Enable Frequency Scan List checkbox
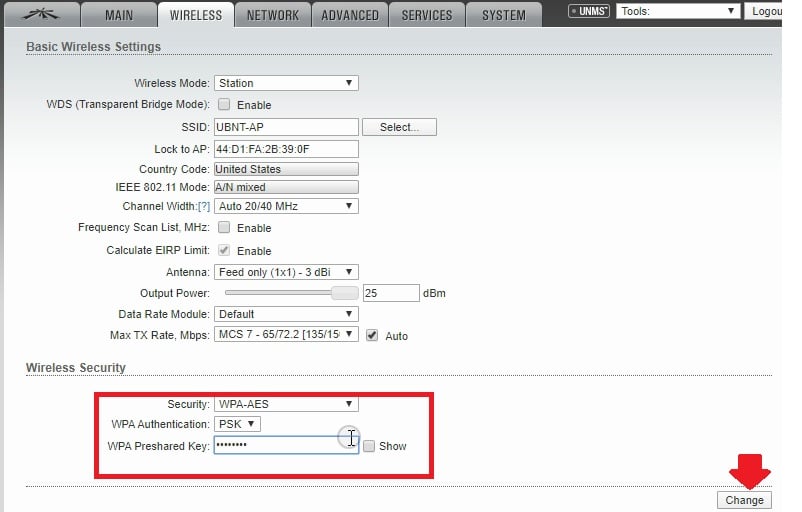802x512 pixels. click(x=224, y=228)
